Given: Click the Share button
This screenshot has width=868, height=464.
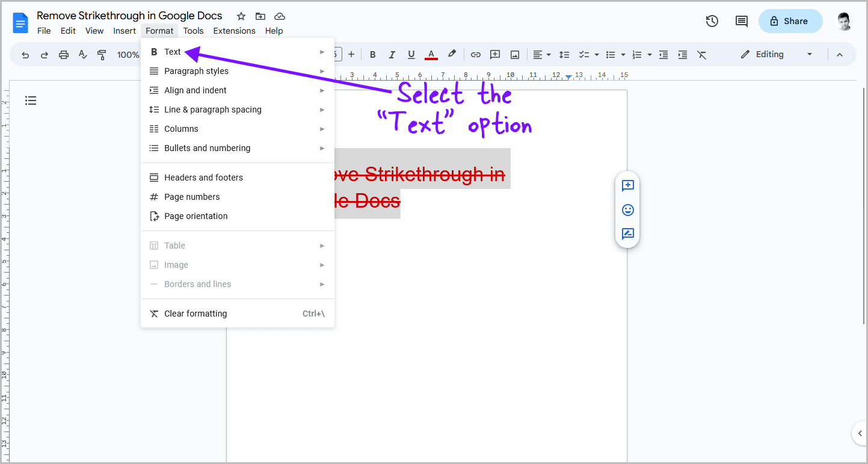Looking at the screenshot, I should 790,20.
